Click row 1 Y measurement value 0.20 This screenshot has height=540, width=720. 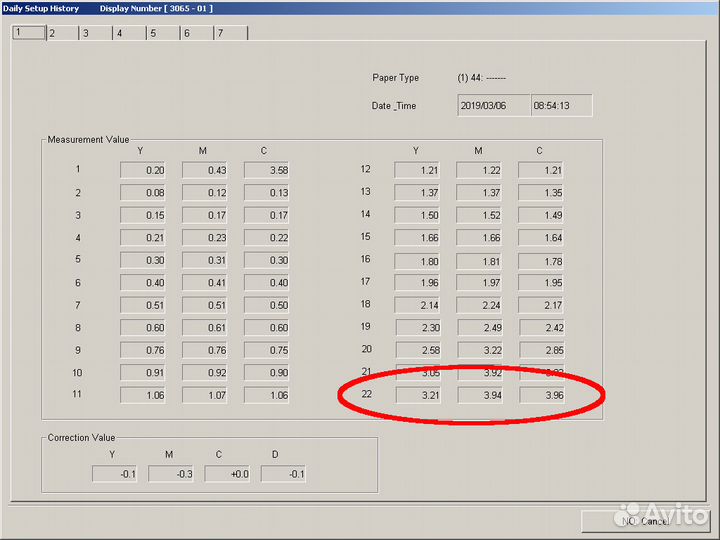(x=142, y=170)
